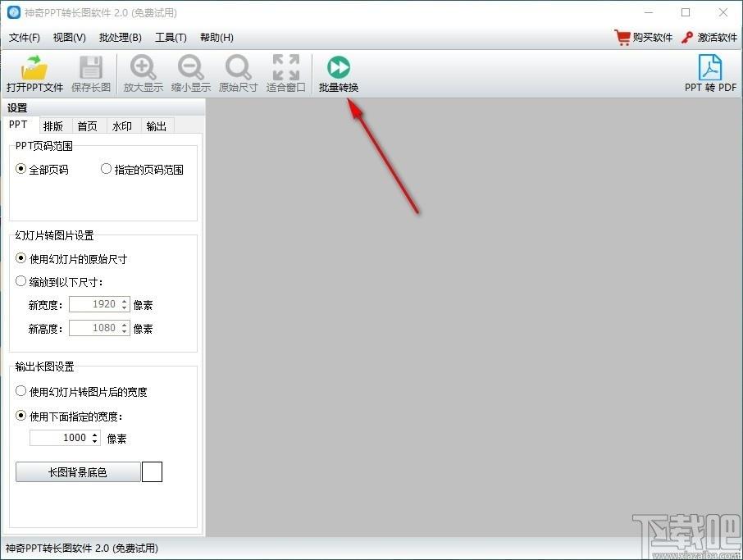Choose 缩放到以下尺寸 option
Image resolution: width=743 pixels, height=560 pixels.
(x=21, y=281)
